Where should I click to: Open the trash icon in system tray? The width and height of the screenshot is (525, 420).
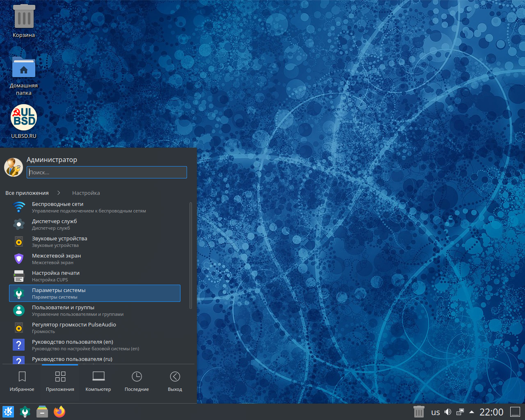click(x=418, y=412)
